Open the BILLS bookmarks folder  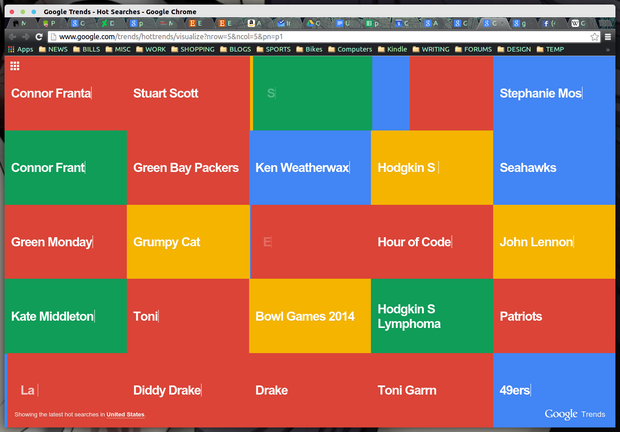87,49
